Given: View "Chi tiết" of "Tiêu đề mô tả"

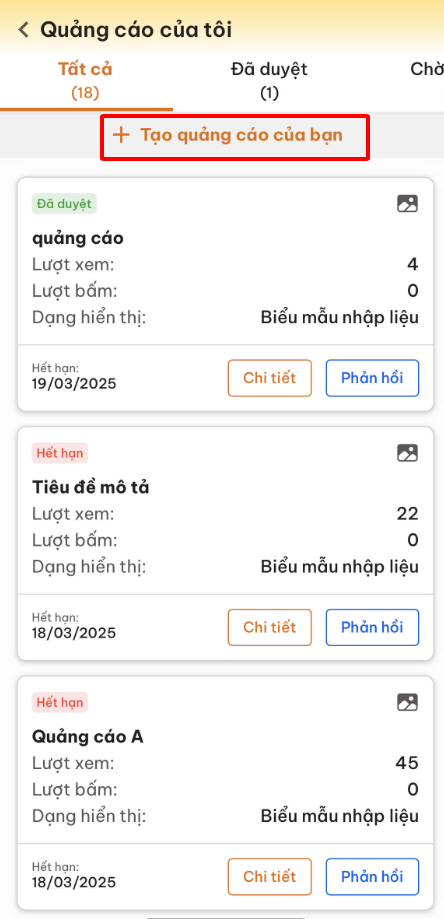Looking at the screenshot, I should click(269, 628).
